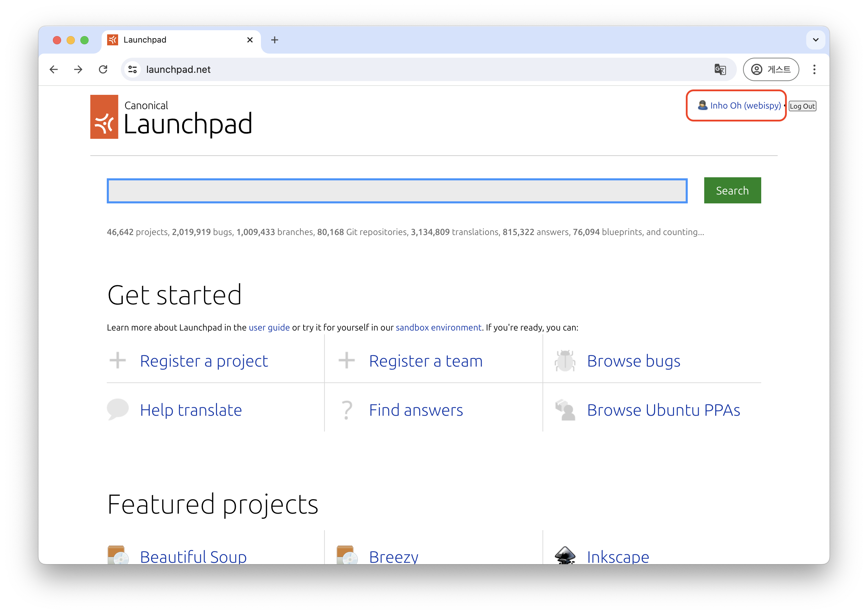868x615 pixels.
Task: Open the guest profile button
Action: point(771,69)
